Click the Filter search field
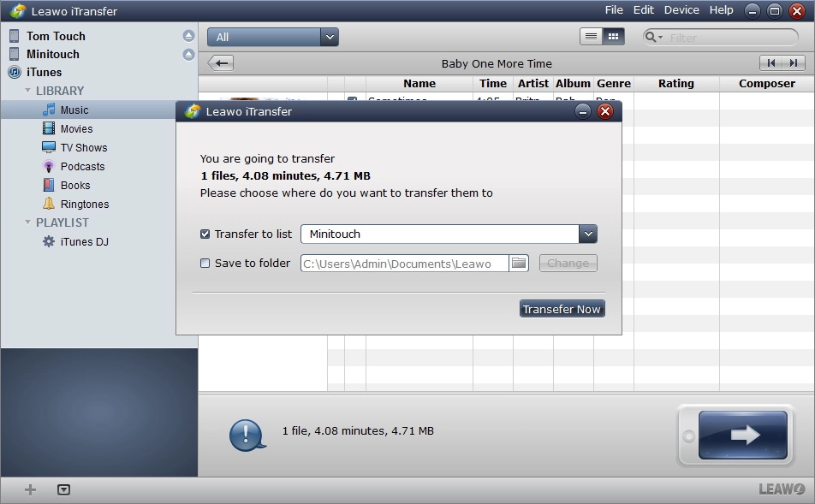This screenshot has height=504, width=815. point(729,38)
